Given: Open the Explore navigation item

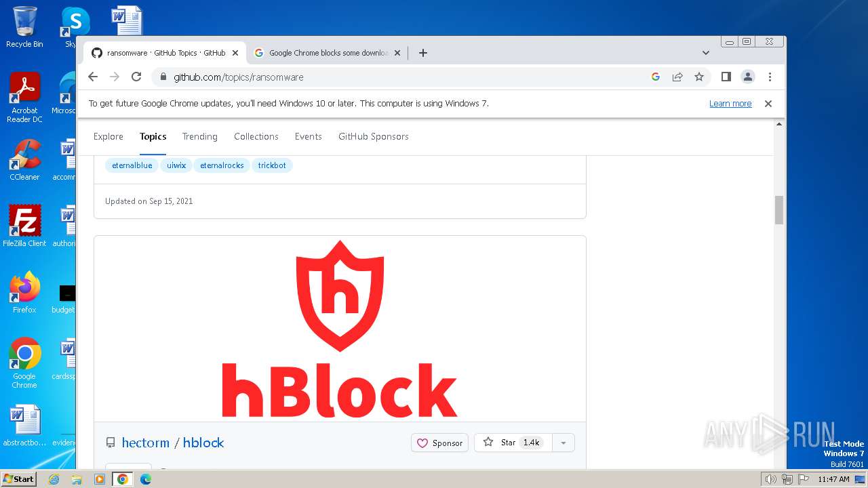Looking at the screenshot, I should [x=108, y=136].
